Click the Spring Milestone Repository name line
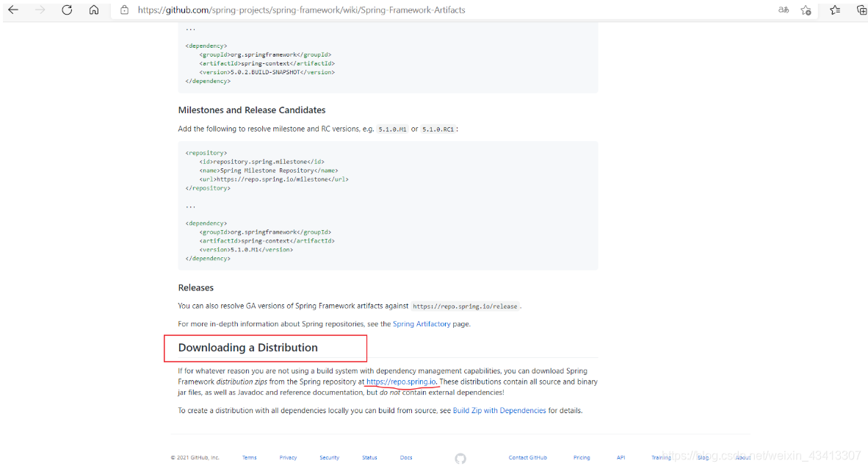Image resolution: width=868 pixels, height=469 pixels. pyautogui.click(x=269, y=171)
